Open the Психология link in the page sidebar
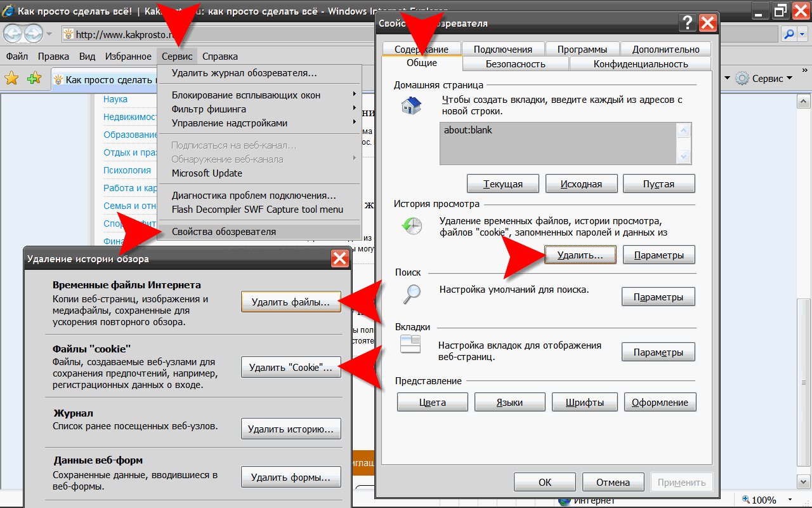This screenshot has height=508, width=812. [127, 170]
